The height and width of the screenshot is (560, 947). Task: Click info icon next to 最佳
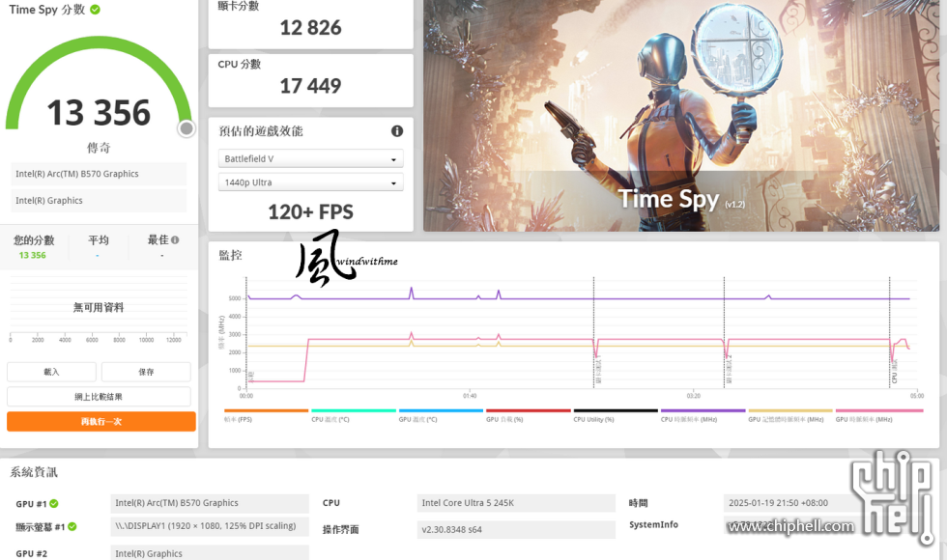(175, 239)
